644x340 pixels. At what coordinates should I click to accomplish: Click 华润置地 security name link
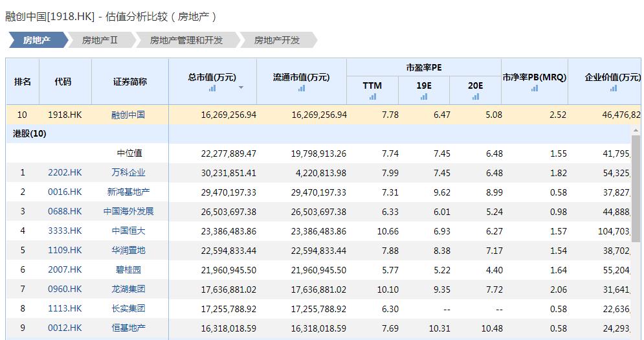[129, 250]
